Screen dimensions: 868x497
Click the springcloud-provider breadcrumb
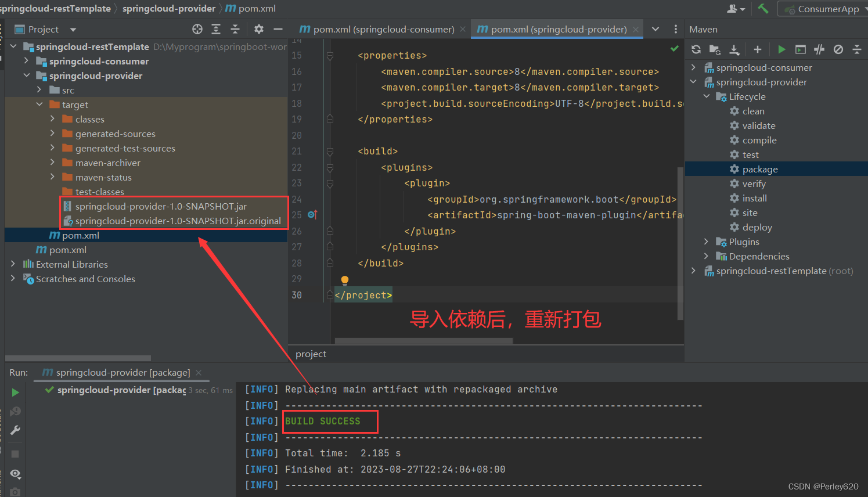(x=169, y=8)
